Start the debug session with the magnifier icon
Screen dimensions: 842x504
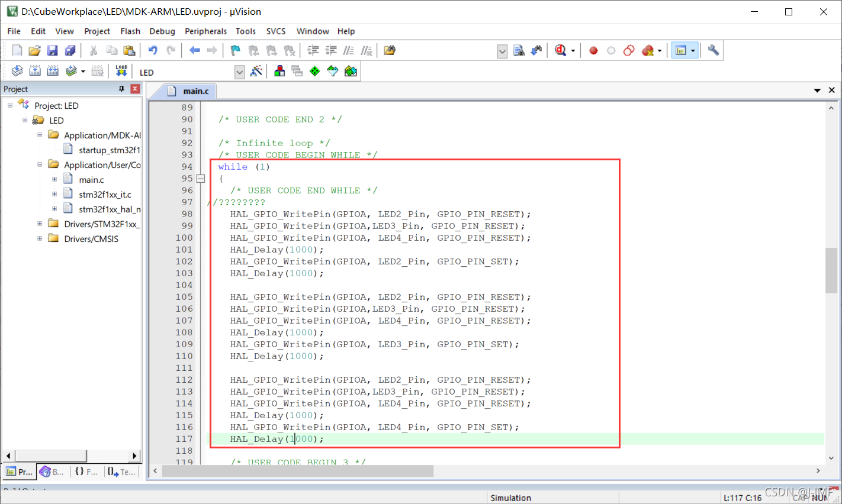click(560, 50)
